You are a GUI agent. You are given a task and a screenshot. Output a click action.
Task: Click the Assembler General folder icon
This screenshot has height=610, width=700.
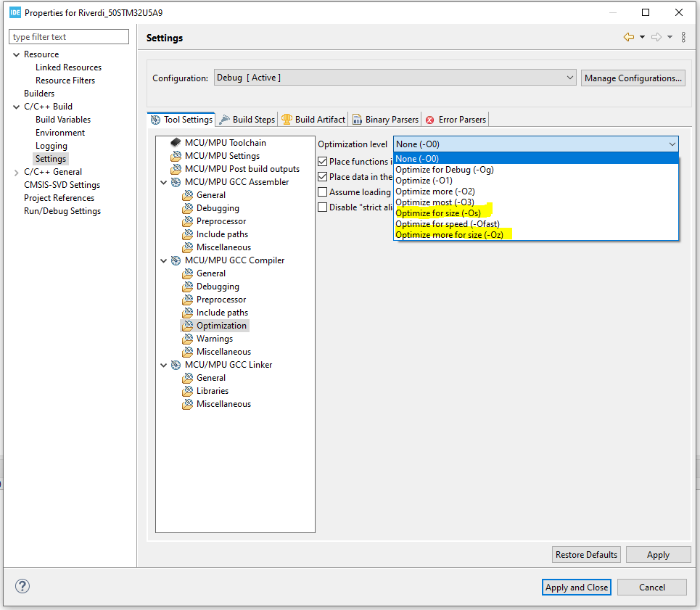point(187,195)
